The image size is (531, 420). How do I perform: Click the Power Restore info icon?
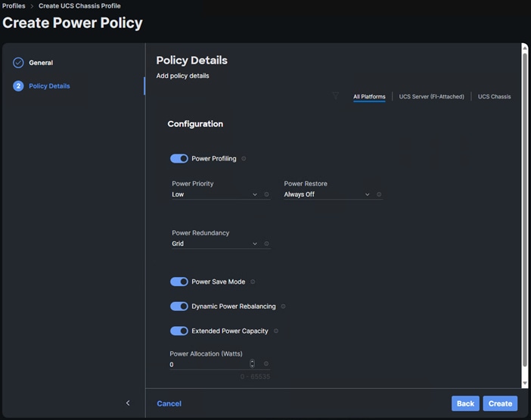tap(379, 194)
